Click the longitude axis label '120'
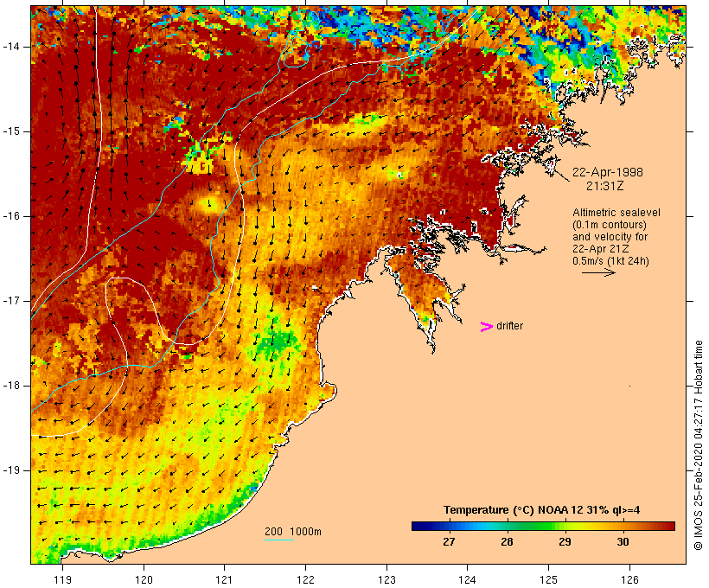The image size is (709, 588). click(x=144, y=579)
